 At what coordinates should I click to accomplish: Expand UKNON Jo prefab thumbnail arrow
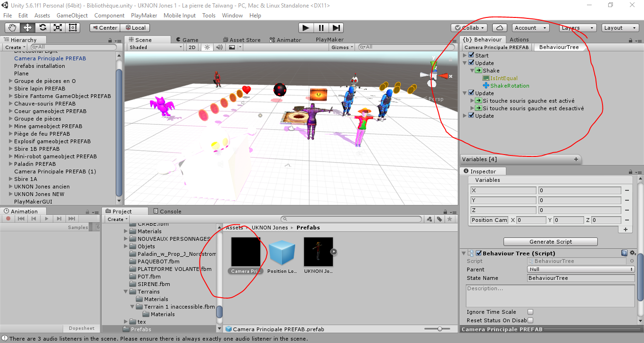pyautogui.click(x=334, y=252)
